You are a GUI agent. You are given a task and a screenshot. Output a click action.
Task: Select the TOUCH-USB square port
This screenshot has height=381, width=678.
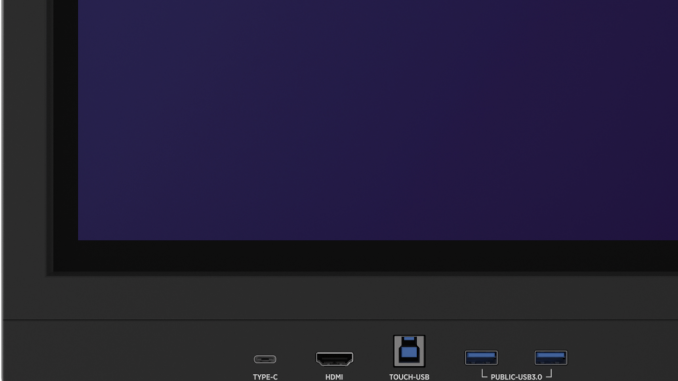point(409,351)
